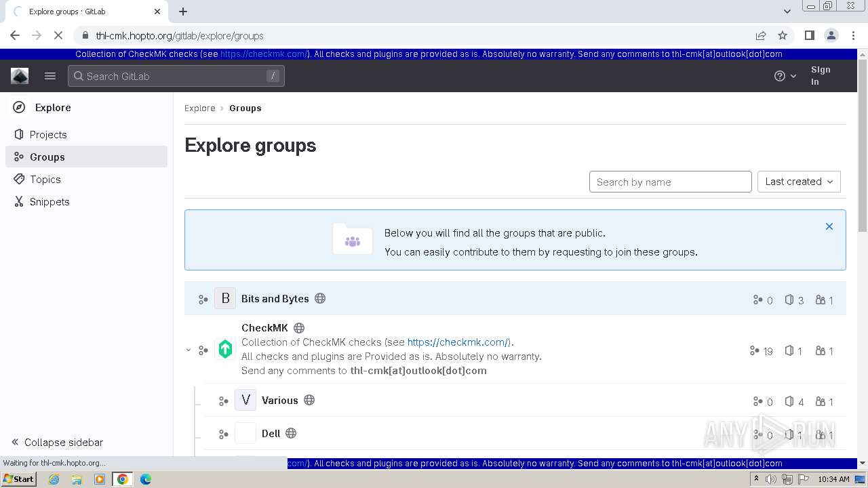Open the tab search dropdown
The height and width of the screenshot is (488, 868).
[x=787, y=12]
